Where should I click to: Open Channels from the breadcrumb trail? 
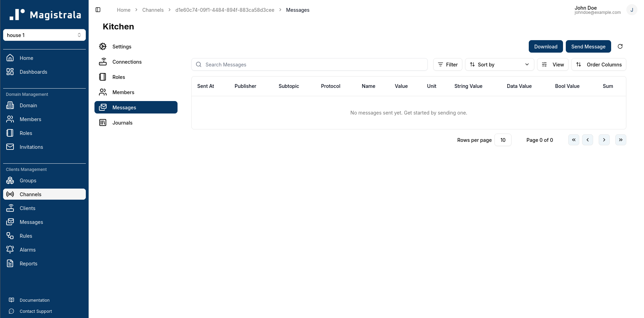[153, 10]
